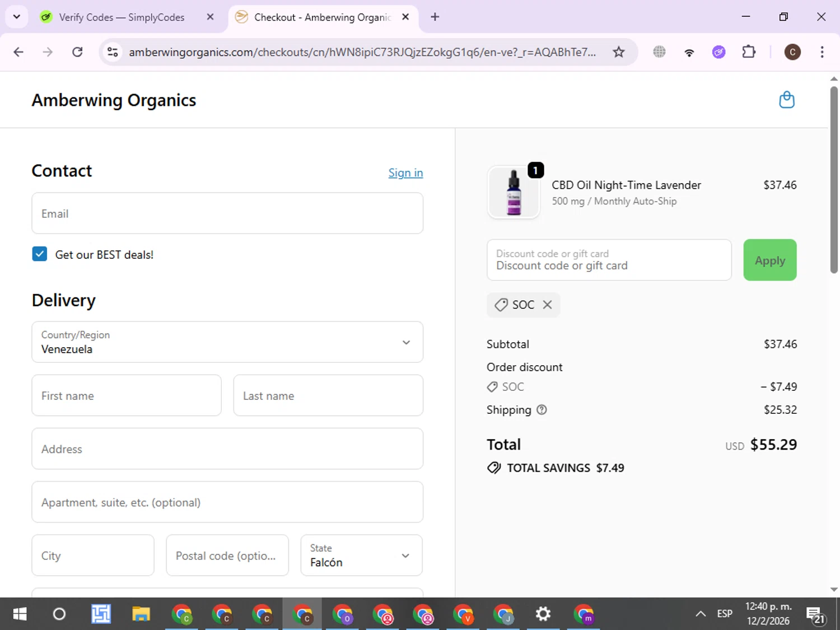Click the wifi-shaped extension icon
The image size is (840, 630).
689,52
